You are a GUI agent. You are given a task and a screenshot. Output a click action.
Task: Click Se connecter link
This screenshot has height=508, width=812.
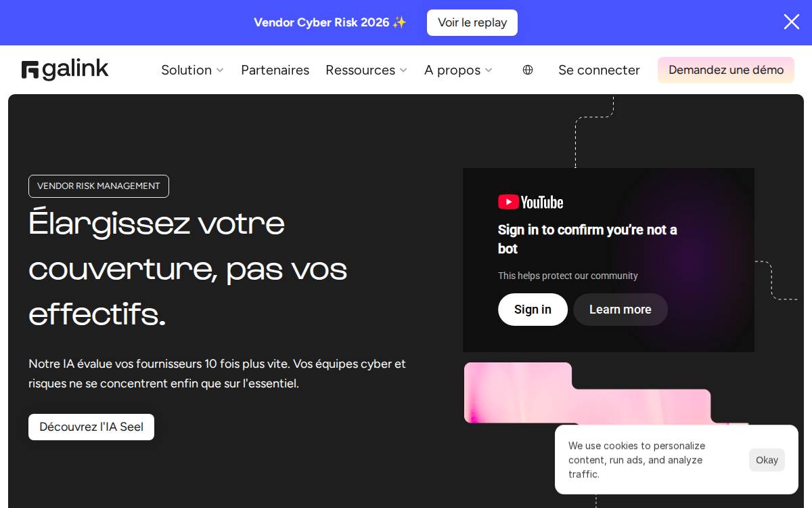(x=599, y=70)
